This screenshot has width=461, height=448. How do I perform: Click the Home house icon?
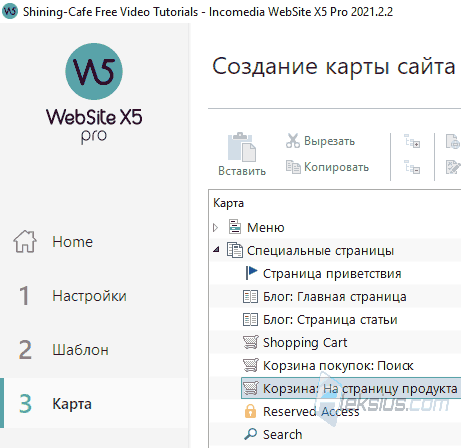[25, 241]
